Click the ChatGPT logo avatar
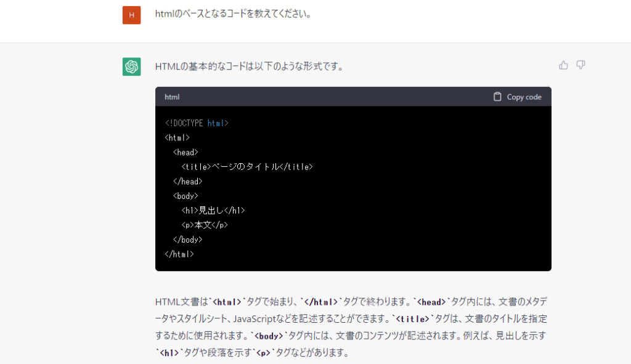Image resolution: width=631 pixels, height=364 pixels. (x=132, y=67)
